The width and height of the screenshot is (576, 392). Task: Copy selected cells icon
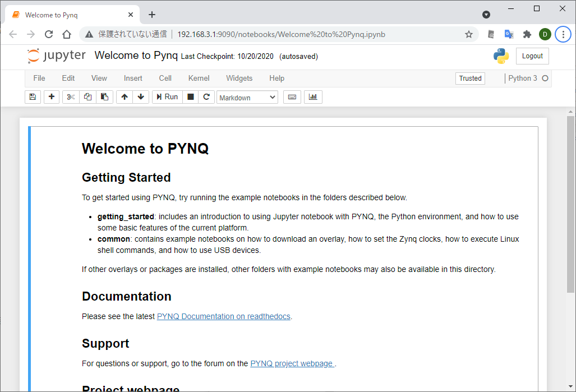click(88, 97)
